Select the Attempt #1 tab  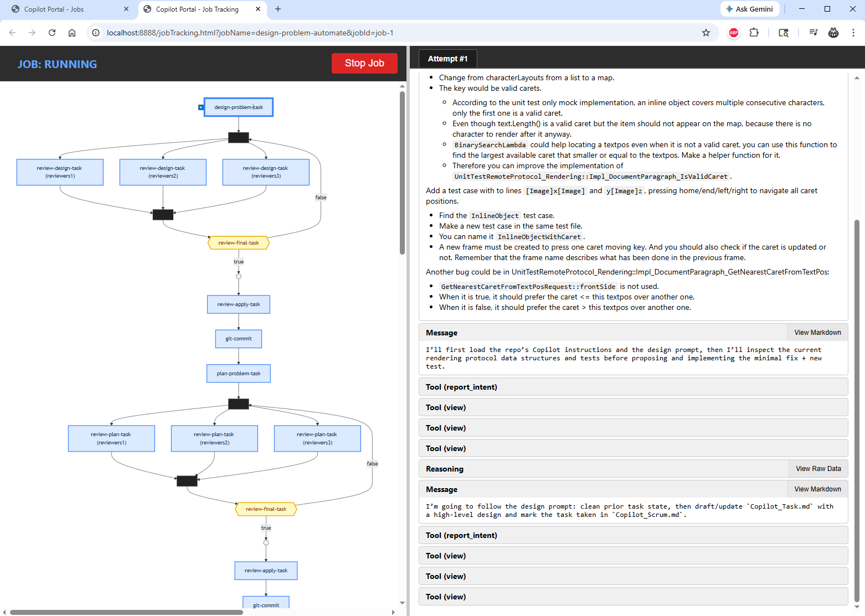(447, 59)
